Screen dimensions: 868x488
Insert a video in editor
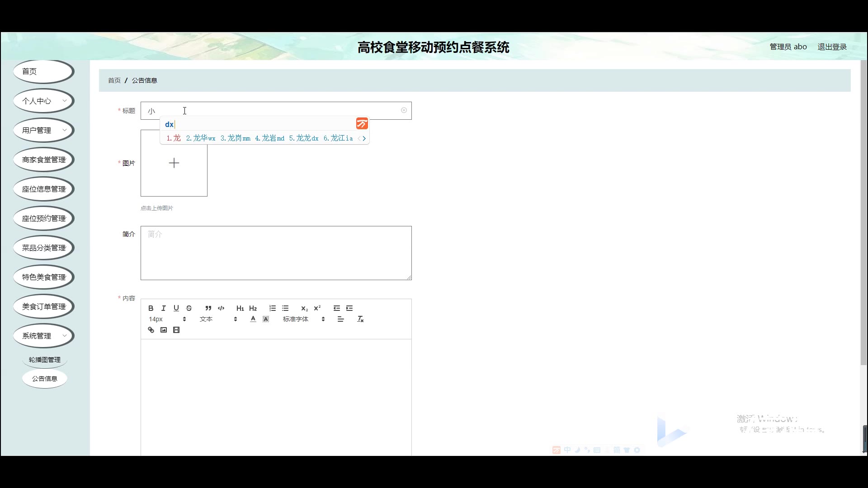point(176,330)
